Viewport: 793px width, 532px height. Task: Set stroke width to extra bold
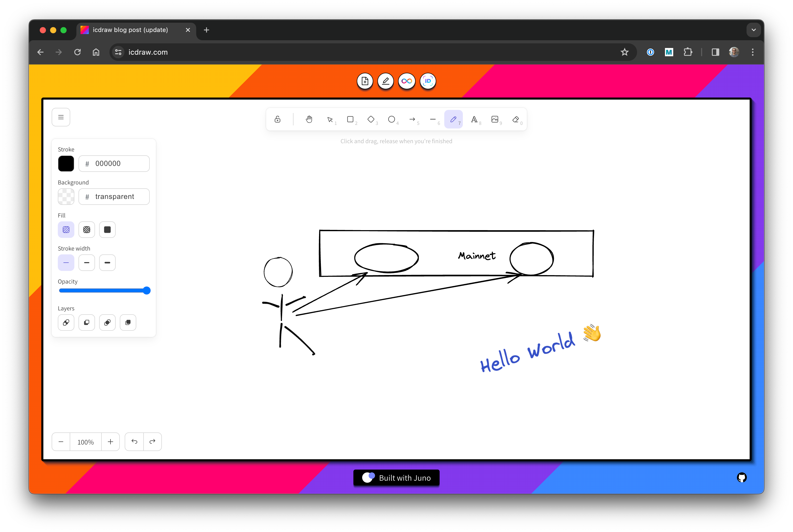tap(107, 263)
